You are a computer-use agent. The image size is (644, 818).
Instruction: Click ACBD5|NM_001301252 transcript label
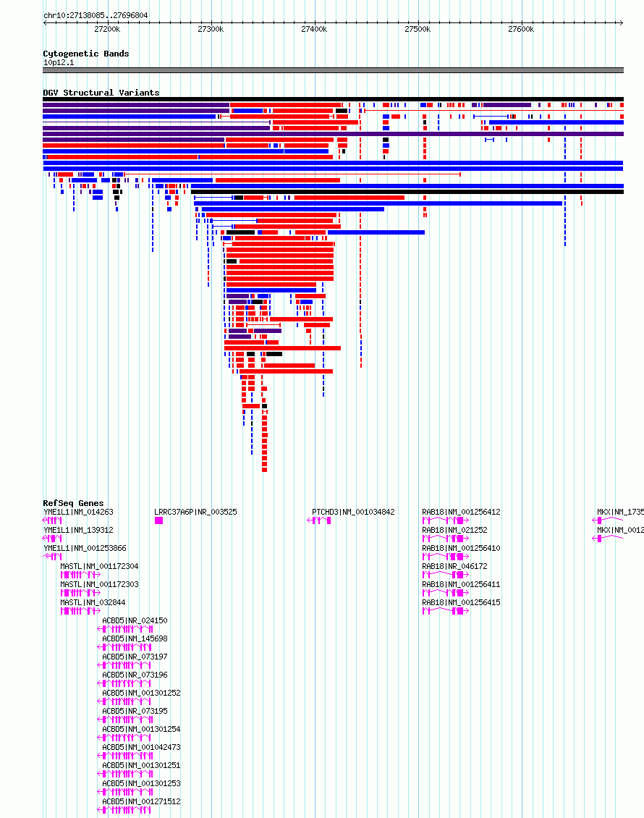pos(141,693)
